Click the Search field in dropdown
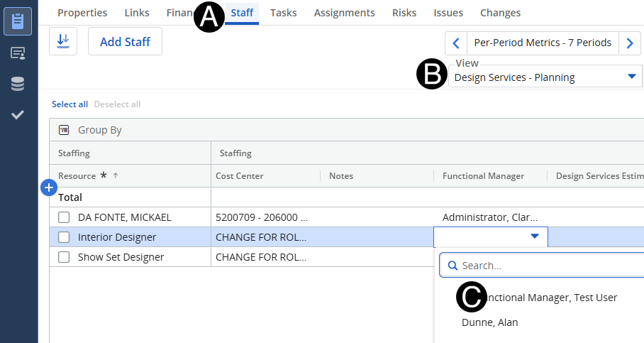This screenshot has width=644, height=343. (546, 266)
